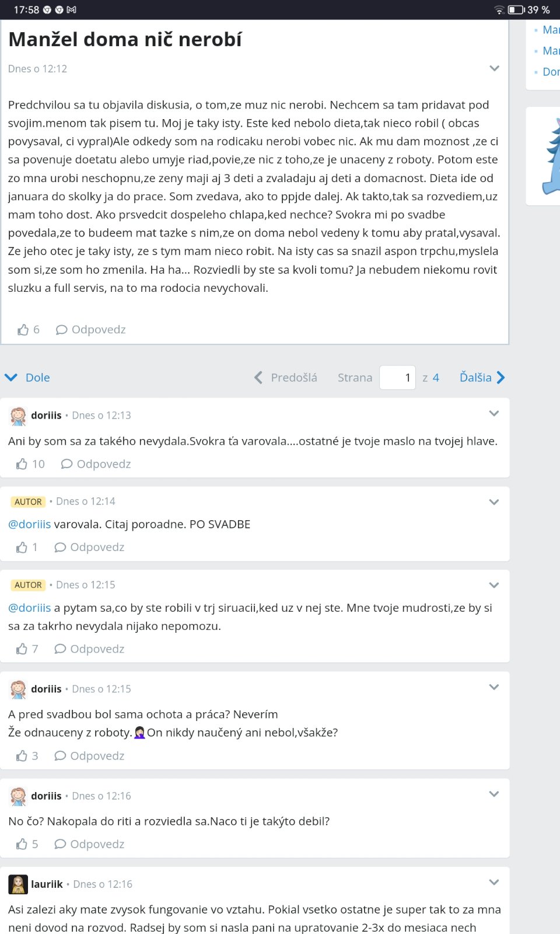This screenshot has height=934, width=560.
Task: Like the main post with 6 likes
Action: point(23,330)
